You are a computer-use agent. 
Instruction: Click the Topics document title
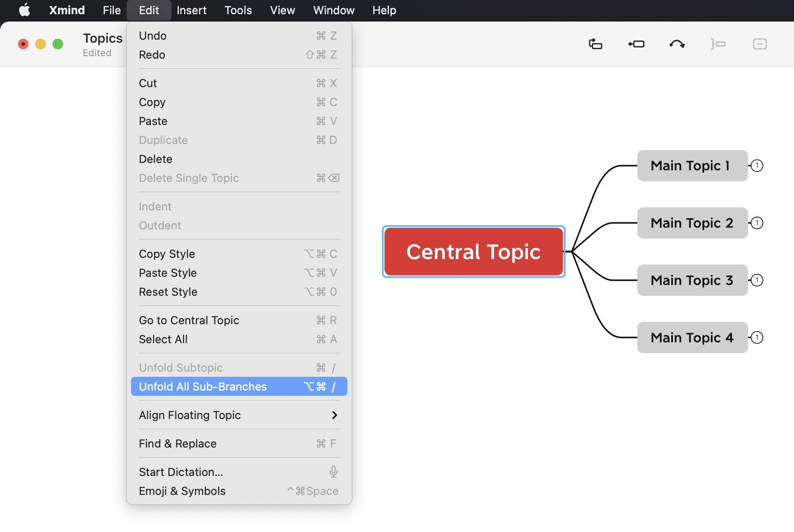103,38
